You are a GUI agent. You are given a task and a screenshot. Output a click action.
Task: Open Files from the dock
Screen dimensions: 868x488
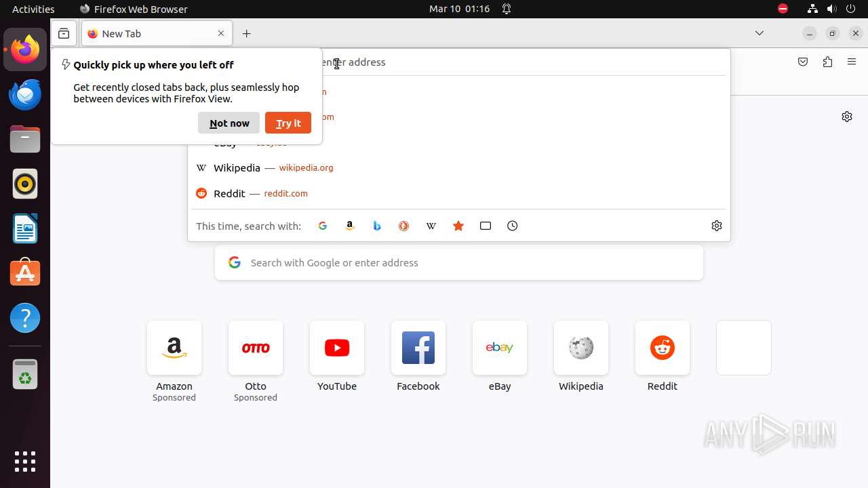click(25, 139)
